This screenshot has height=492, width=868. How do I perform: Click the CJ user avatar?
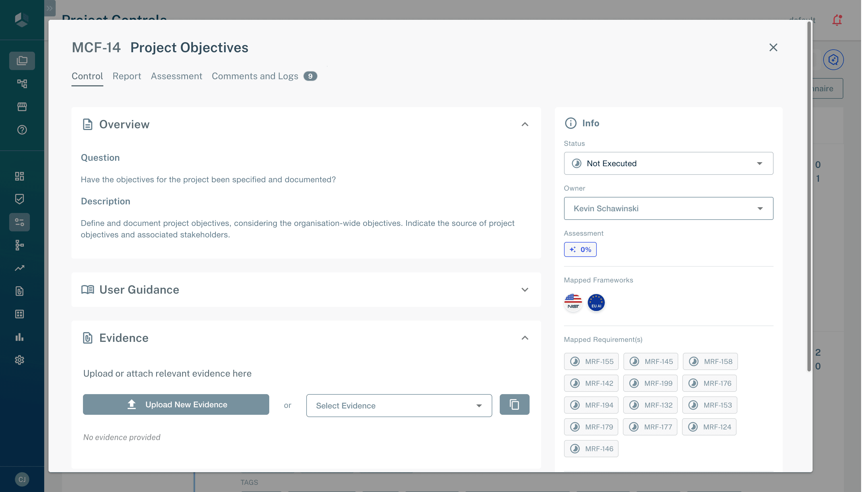pos(22,479)
